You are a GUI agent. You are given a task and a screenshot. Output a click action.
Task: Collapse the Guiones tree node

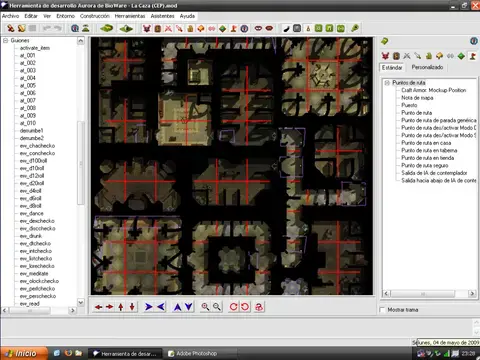pos(6,40)
